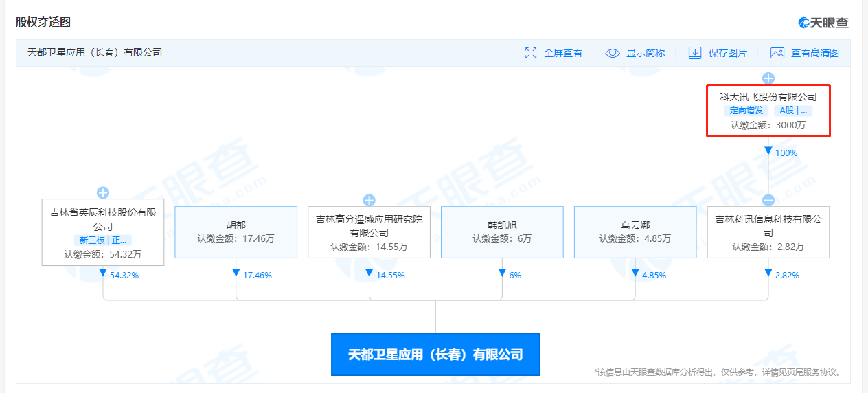Open the 吉林科讯信息科技有限公司 node
The height and width of the screenshot is (393, 868).
768,232
